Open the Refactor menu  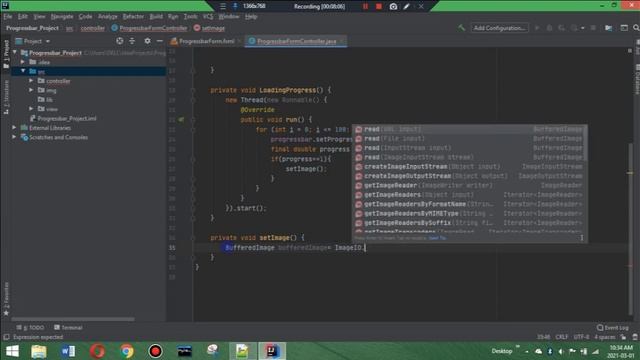133,17
